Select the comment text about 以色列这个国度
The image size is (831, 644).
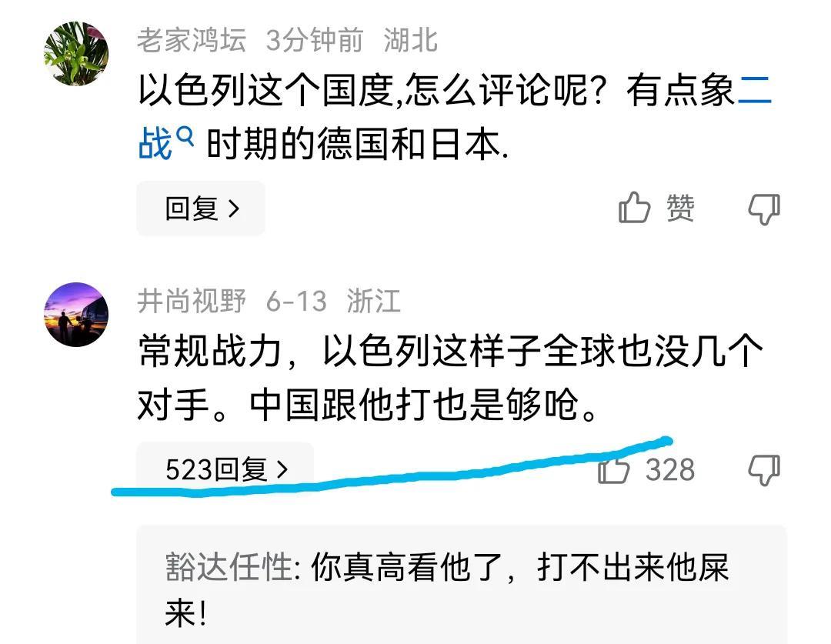pos(455,117)
